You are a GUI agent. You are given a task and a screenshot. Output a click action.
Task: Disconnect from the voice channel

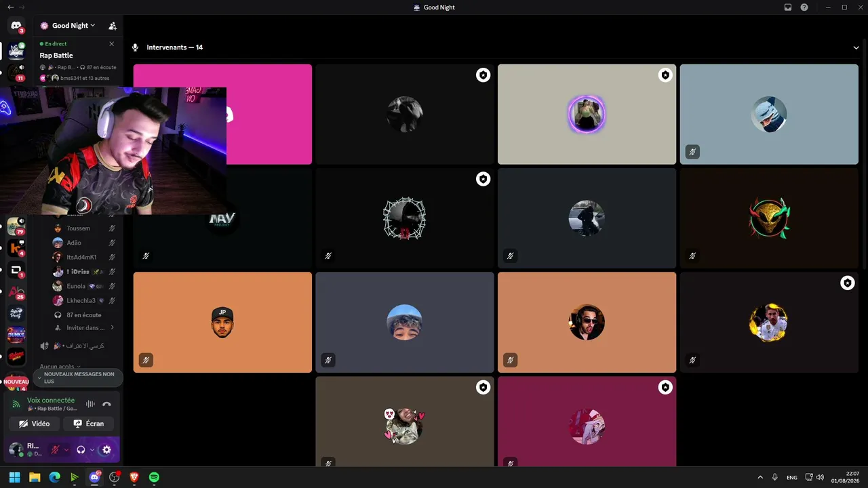[106, 404]
